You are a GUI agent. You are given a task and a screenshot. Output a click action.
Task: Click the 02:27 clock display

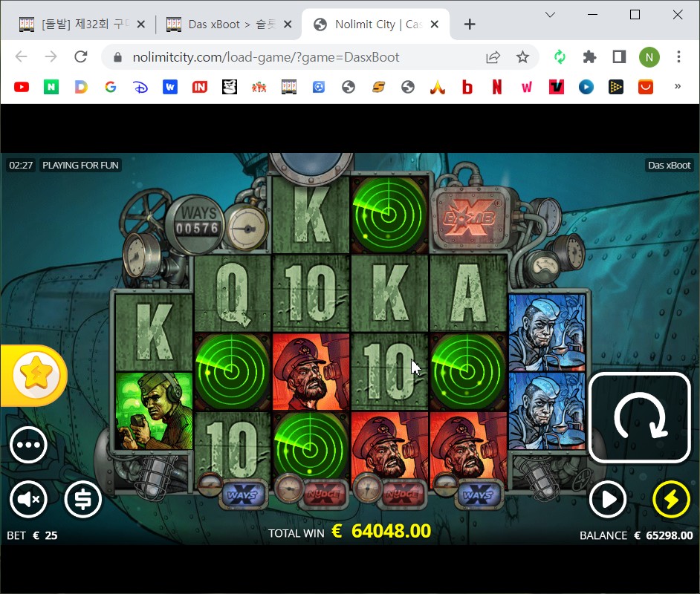coord(21,166)
